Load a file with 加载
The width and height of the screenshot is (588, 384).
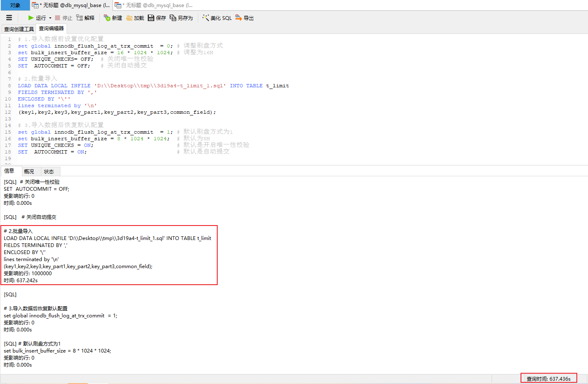pos(135,18)
